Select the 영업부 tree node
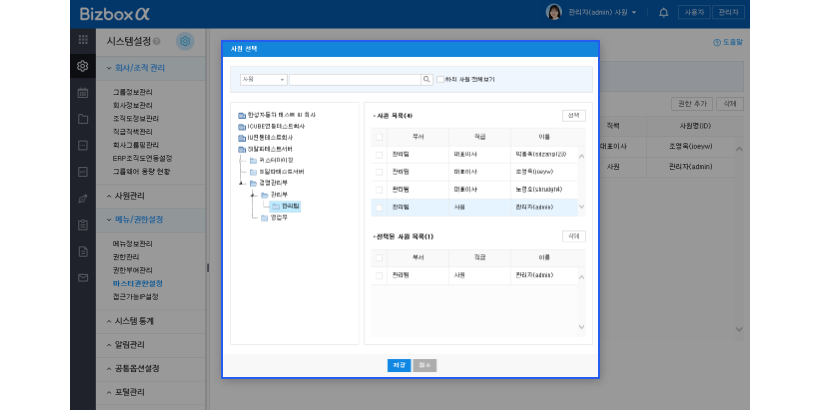Image resolution: width=820 pixels, height=413 pixels. tap(279, 217)
